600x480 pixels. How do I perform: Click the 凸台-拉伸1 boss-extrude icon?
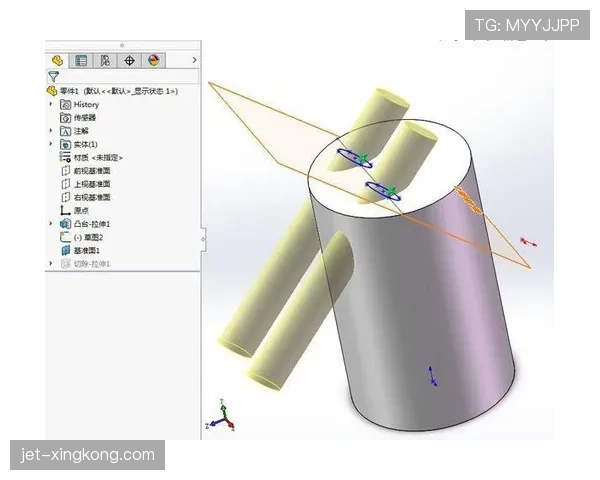pyautogui.click(x=65, y=224)
